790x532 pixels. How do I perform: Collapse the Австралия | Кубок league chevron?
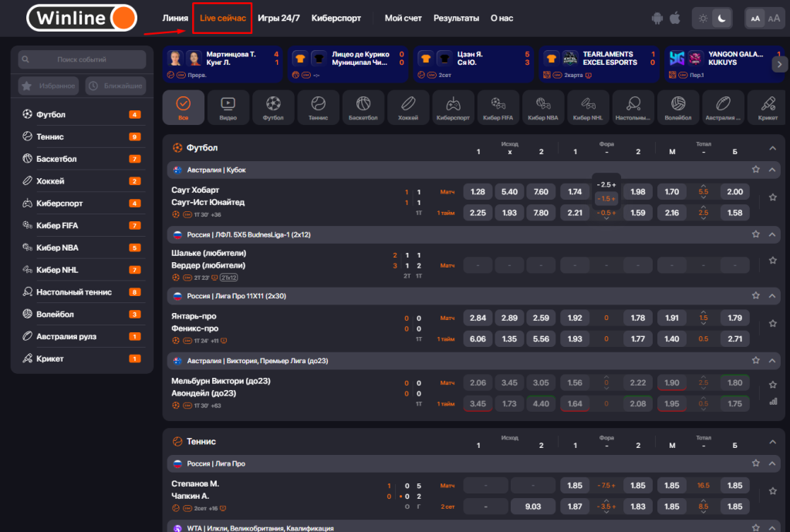771,170
